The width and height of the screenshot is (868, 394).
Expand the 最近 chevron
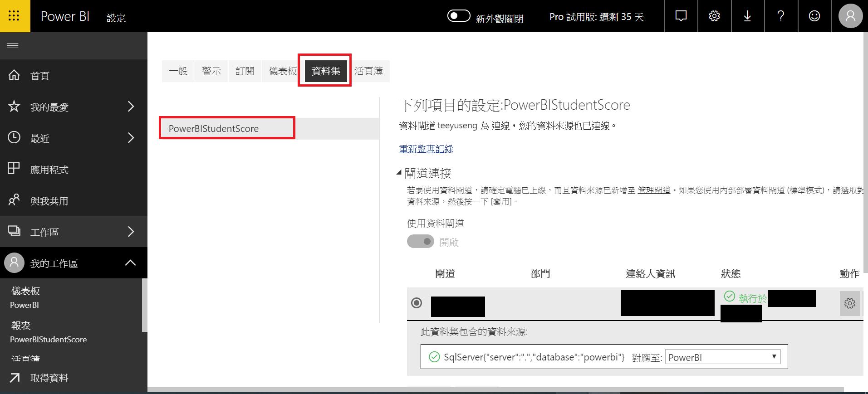click(x=131, y=138)
